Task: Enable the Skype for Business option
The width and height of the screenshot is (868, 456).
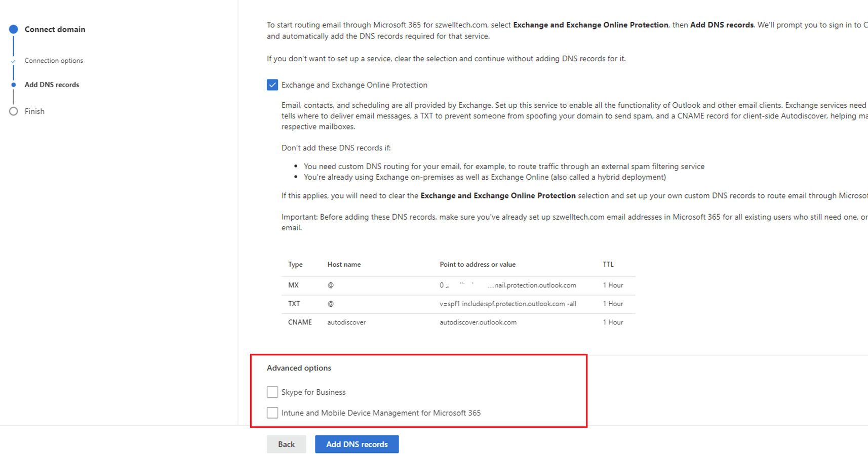Action: click(272, 392)
